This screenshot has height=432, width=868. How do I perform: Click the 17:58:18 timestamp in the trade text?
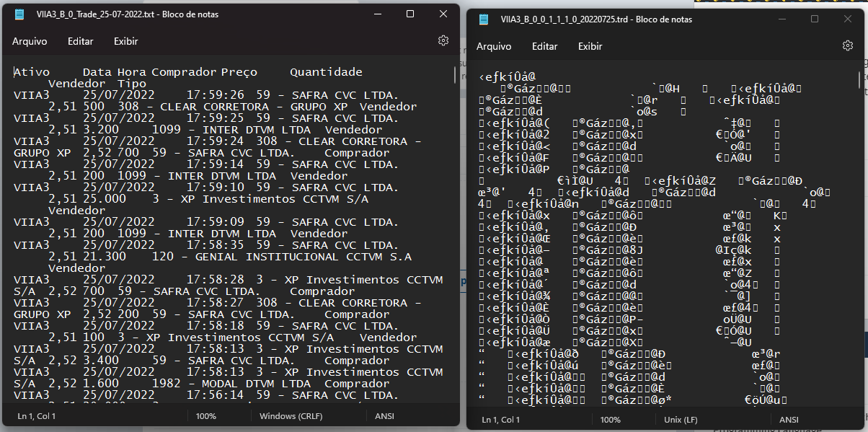[x=215, y=326]
